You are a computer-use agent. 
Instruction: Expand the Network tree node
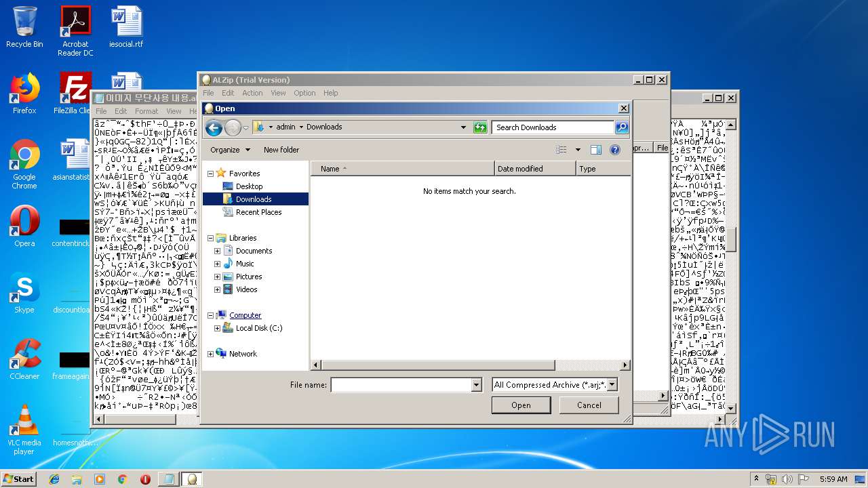tap(211, 354)
